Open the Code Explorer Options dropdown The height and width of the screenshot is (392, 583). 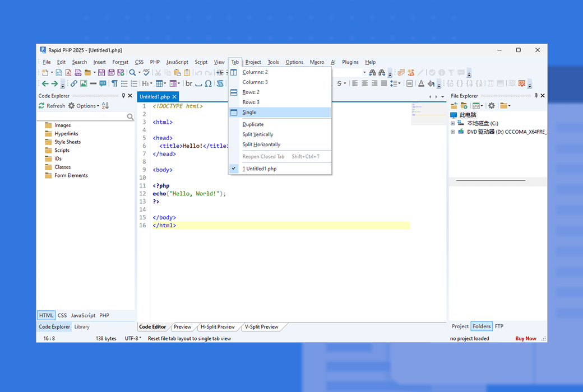84,106
